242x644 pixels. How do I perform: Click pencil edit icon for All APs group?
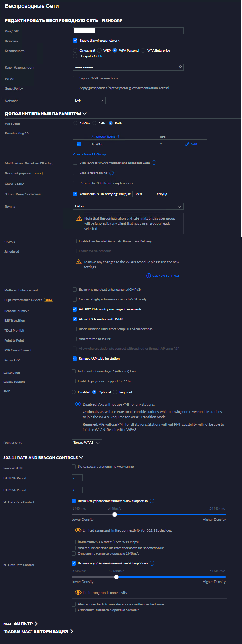click(187, 144)
